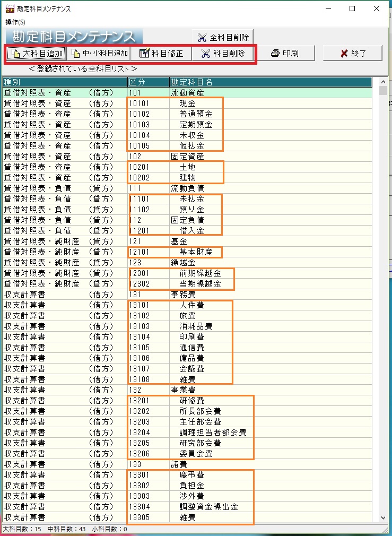Screen dimensions: 392x536
Task: Click the 科目削除 scissors button
Action: 223,53
